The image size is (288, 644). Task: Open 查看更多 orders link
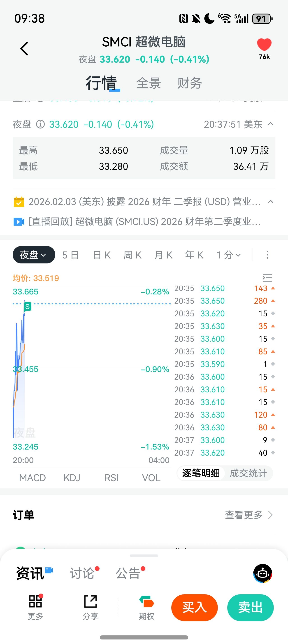click(x=249, y=515)
